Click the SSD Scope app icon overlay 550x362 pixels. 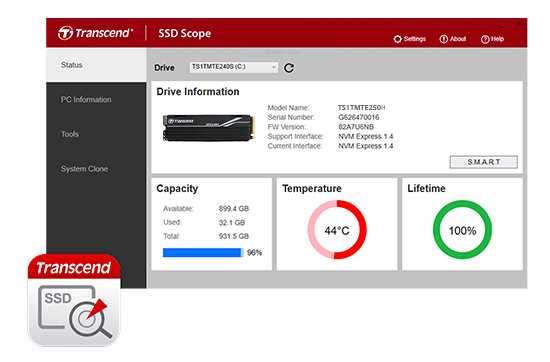(74, 300)
